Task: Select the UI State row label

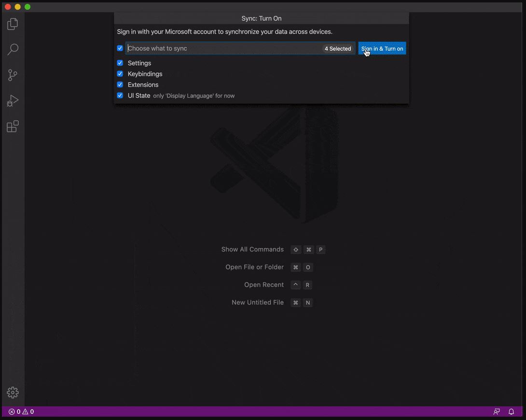Action: (139, 96)
